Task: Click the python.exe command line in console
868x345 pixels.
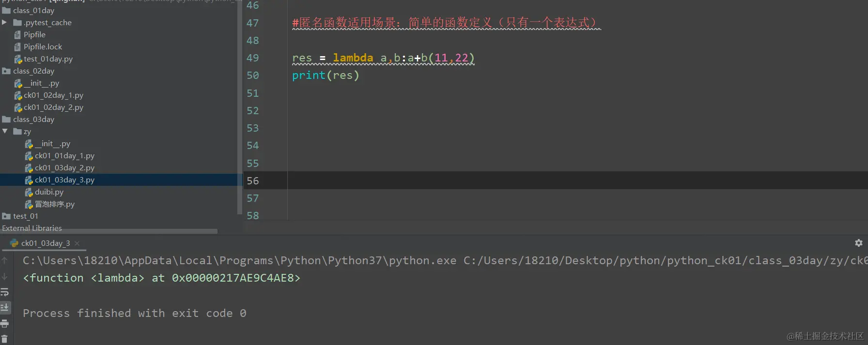Action: [x=445, y=260]
